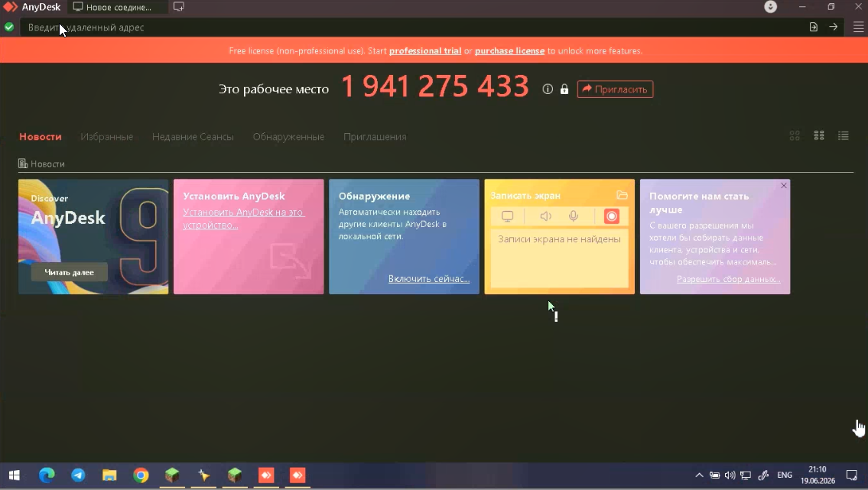Open the first AnyDesk taskbar icon
Image resolution: width=868 pixels, height=490 pixels.
tap(266, 475)
